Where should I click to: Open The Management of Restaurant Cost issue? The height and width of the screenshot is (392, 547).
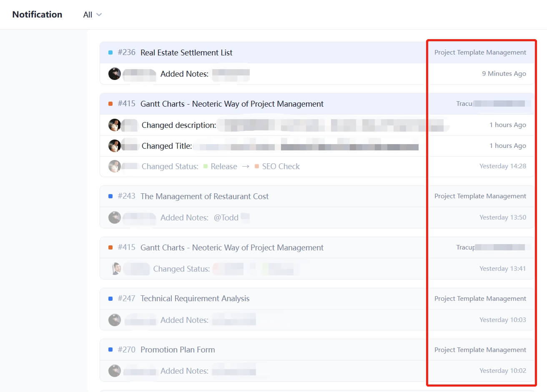coord(204,196)
